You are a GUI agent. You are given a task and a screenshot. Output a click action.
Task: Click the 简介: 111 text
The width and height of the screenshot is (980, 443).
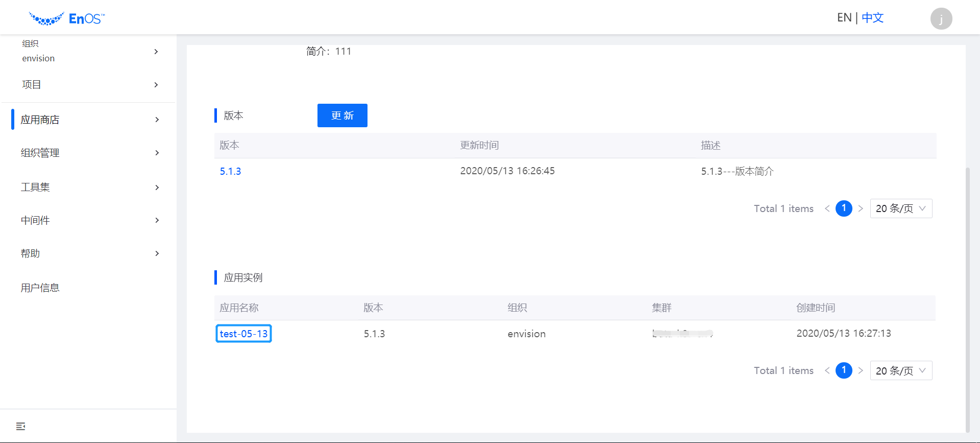pyautogui.click(x=329, y=51)
